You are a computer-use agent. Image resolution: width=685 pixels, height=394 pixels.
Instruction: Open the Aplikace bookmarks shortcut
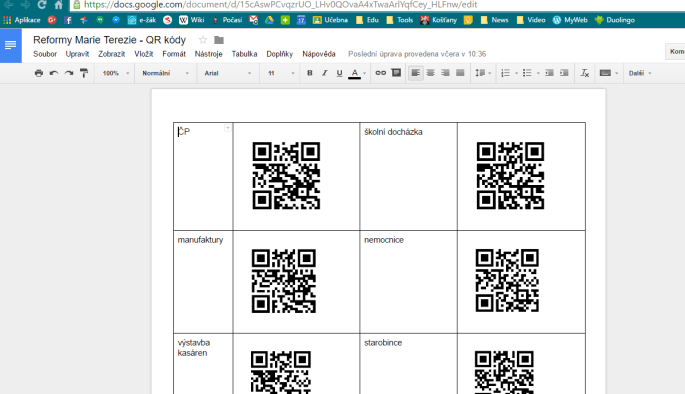tap(22, 20)
